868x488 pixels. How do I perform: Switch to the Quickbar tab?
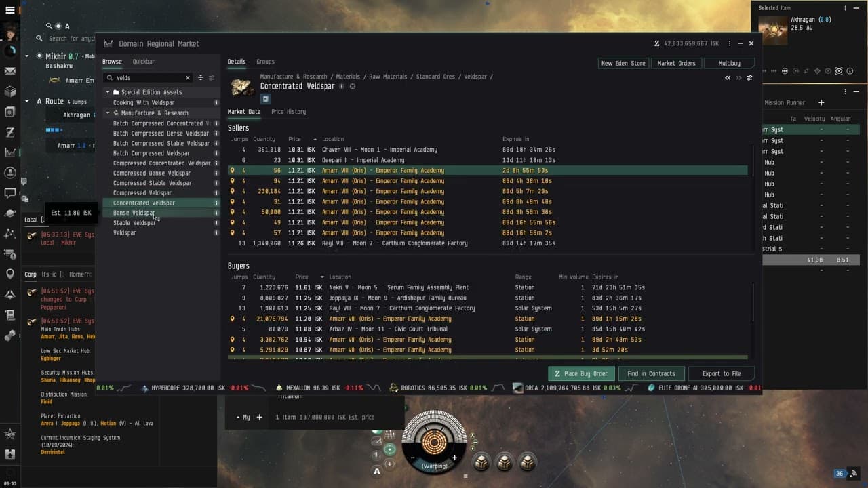point(143,62)
